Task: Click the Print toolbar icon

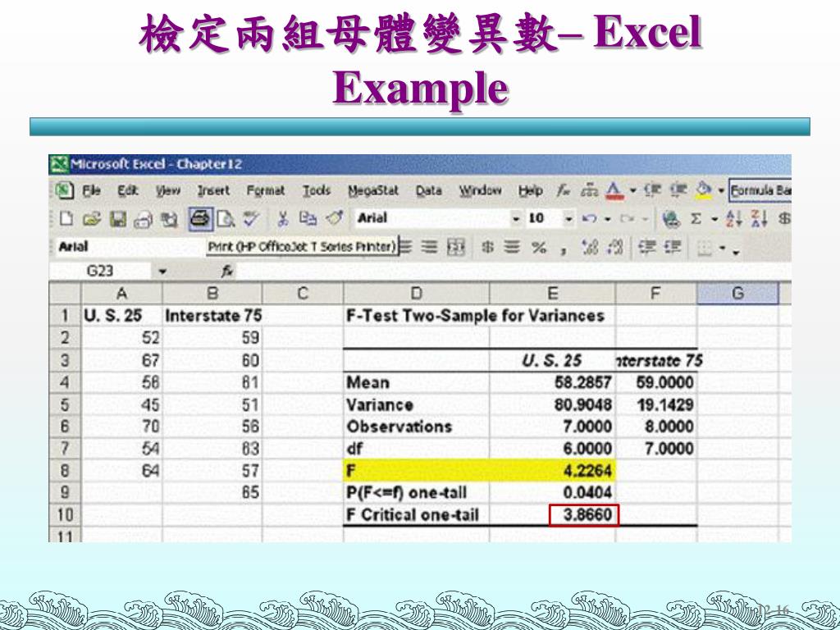Action: (200, 219)
